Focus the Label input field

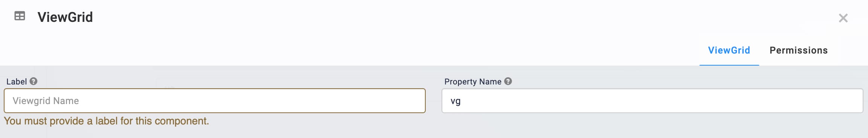click(215, 101)
